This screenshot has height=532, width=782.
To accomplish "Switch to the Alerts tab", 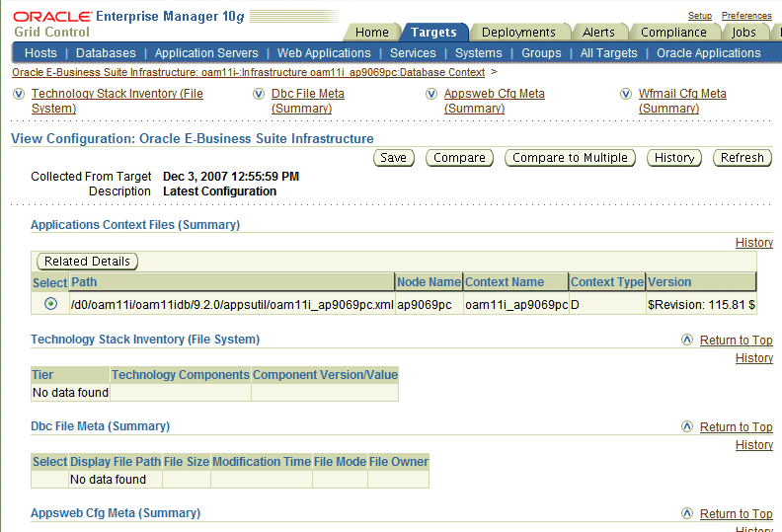I will (598, 33).
